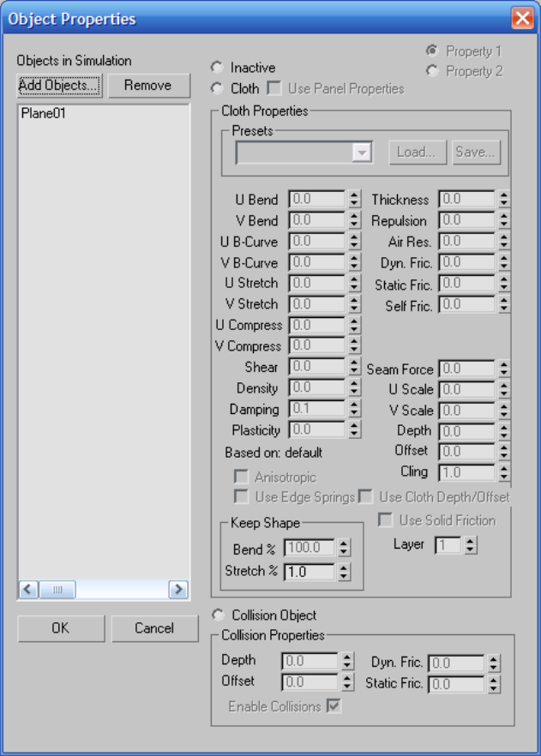Toggle Use Edge Springs checkbox
The height and width of the screenshot is (756, 541).
coord(241,497)
